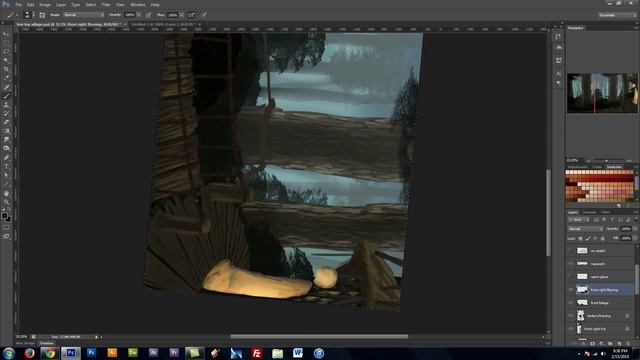This screenshot has height=360, width=640.
Task: Select the Rectangular Marquee tool
Action: pyautogui.click(x=6, y=43)
